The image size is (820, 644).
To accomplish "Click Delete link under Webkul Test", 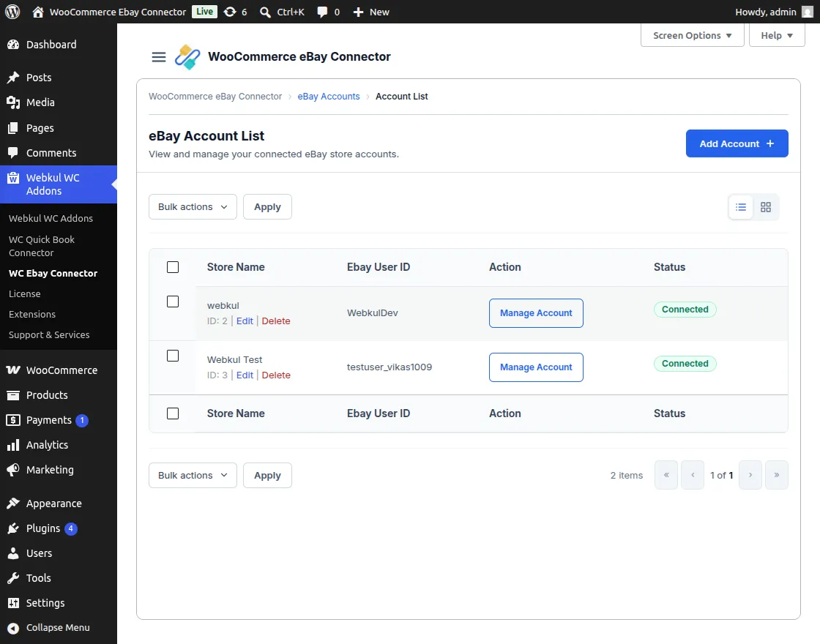I will pyautogui.click(x=275, y=375).
